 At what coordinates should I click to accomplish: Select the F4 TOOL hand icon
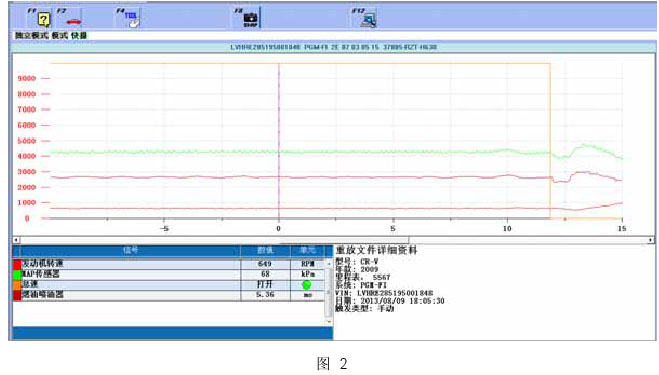point(132,19)
